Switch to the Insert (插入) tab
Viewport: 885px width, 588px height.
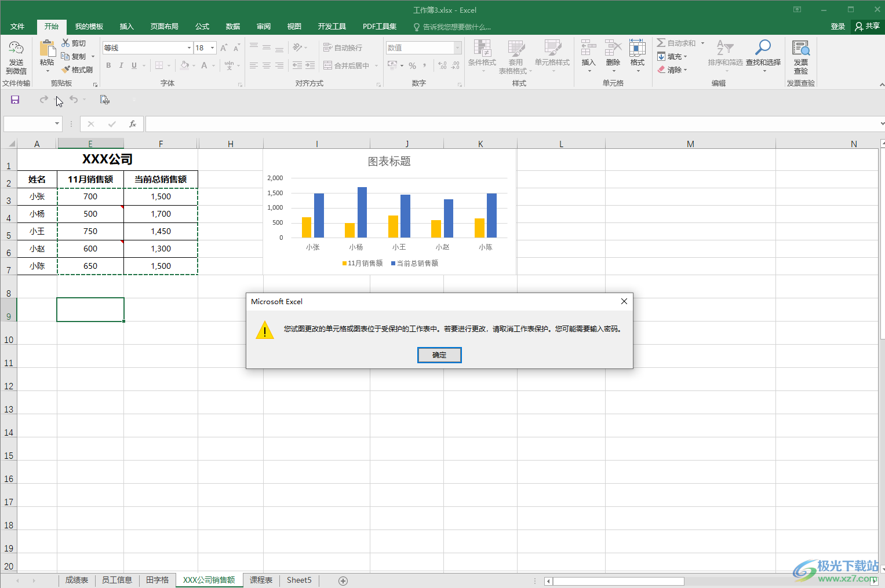pyautogui.click(x=126, y=27)
